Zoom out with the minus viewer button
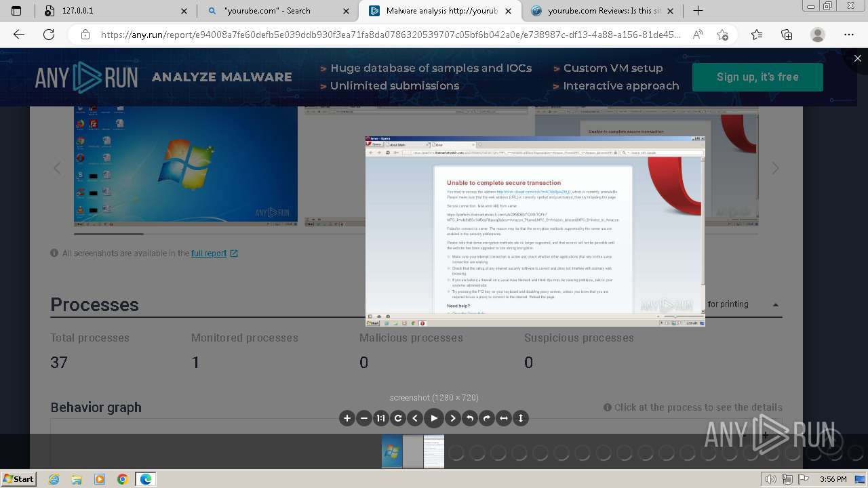 [x=364, y=418]
